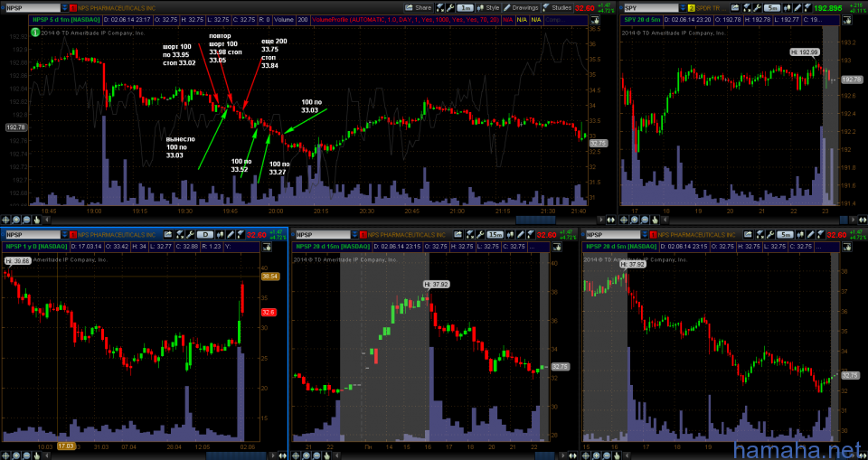The image size is (868, 460).
Task: Open Drawings menu in NPSP 1m chart
Action: point(522,8)
